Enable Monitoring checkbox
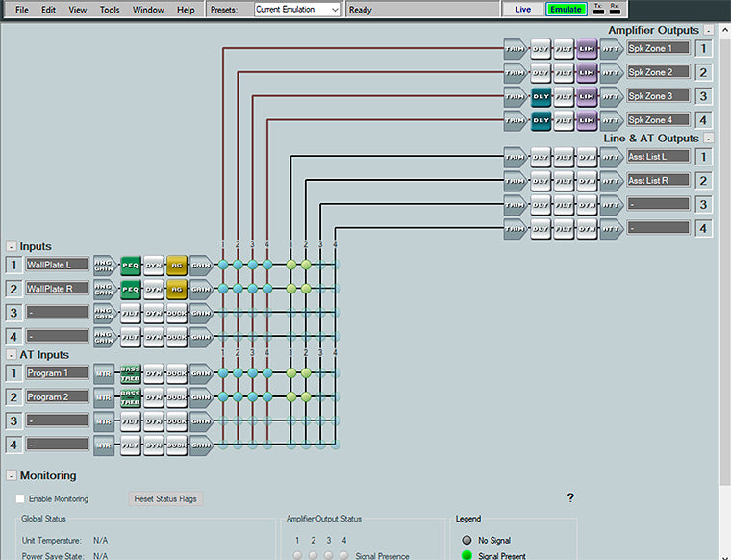Screen dimensions: 731x560 20,499
